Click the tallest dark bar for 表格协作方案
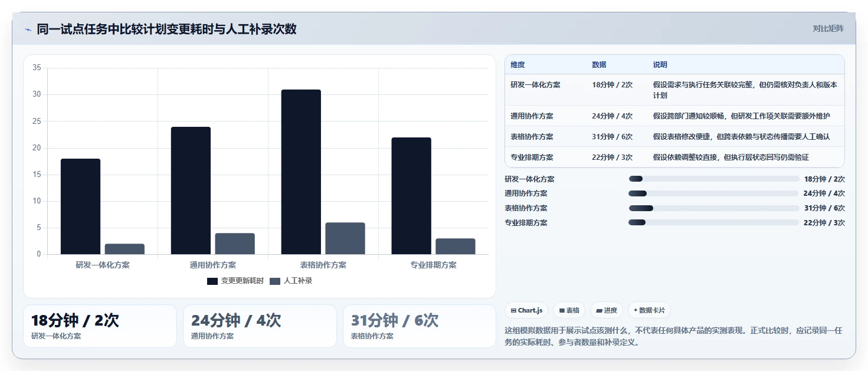Screen dimensions: 868x371 click(301, 172)
